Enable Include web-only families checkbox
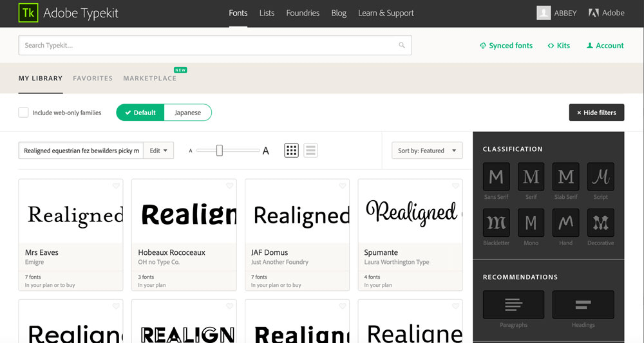This screenshot has height=343, width=644. pos(23,113)
